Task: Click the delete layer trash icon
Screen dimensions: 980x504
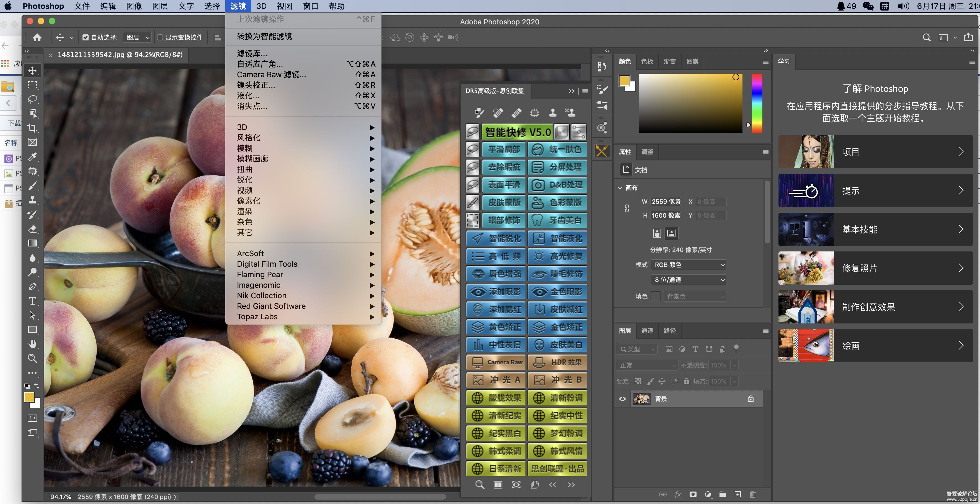Action: [x=752, y=494]
